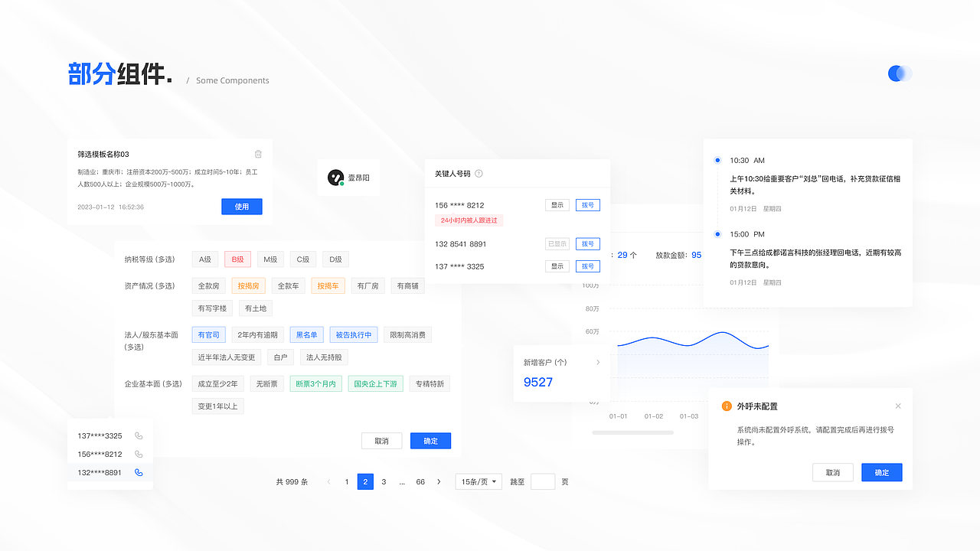
Task: Click the chart horizontal scrollbar
Action: tap(632, 432)
